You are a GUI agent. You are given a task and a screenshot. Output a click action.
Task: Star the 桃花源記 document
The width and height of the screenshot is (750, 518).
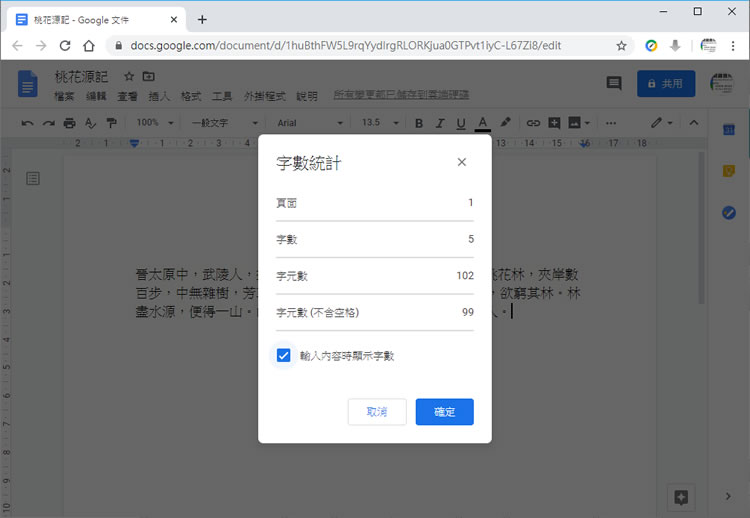click(129, 77)
